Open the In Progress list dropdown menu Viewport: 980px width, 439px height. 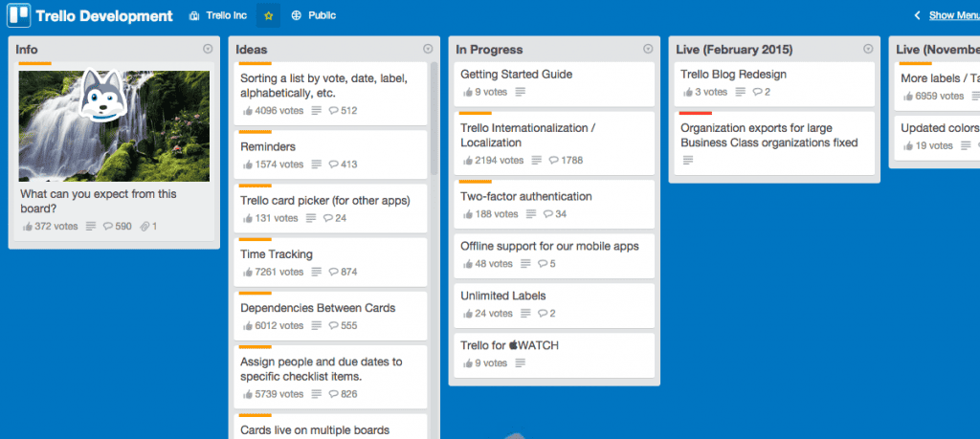pos(648,49)
